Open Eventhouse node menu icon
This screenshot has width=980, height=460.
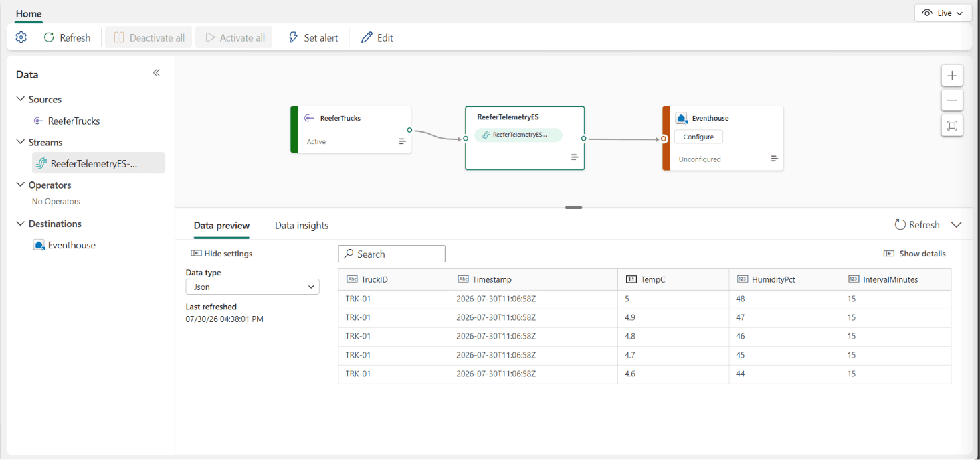[x=774, y=159]
